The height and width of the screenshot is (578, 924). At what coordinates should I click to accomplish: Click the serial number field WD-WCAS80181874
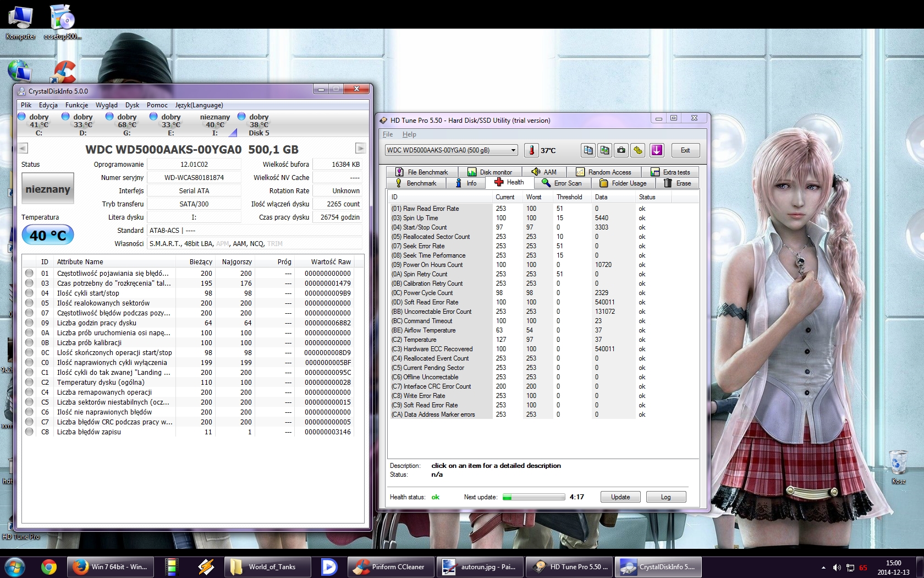pos(194,178)
